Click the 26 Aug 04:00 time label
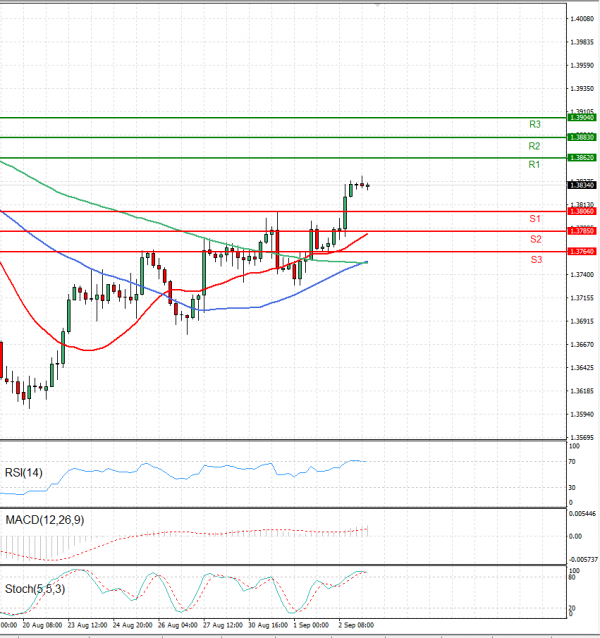The image size is (600, 638). 177,625
